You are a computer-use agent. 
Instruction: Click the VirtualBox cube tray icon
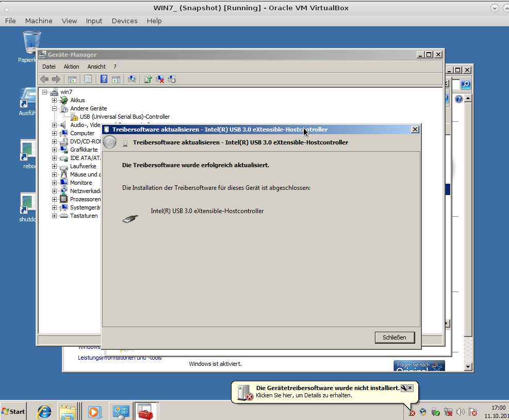[x=423, y=412]
